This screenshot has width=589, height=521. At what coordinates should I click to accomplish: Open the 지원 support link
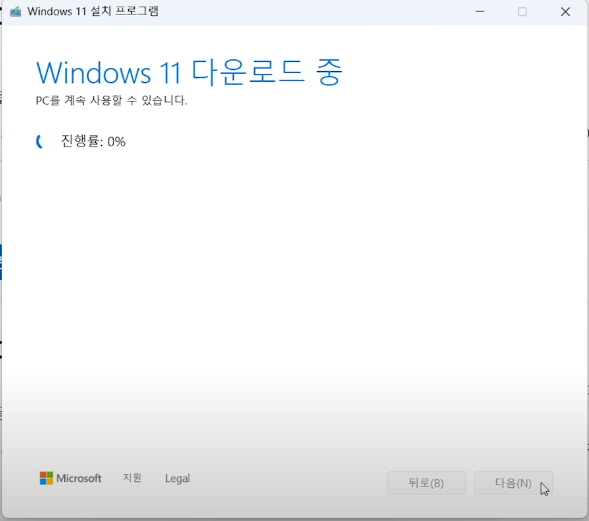tap(132, 478)
